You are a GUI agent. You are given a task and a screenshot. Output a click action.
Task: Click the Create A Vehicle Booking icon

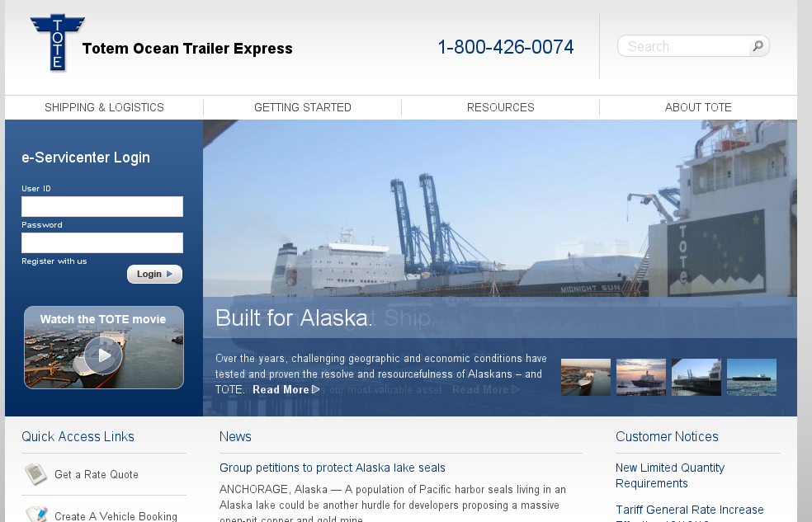click(35, 515)
